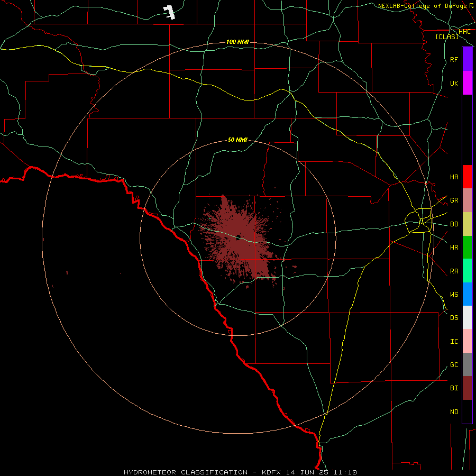Screen dimensions: 476x476
Task: Click the RF label beside the legend
Action: tap(454, 59)
